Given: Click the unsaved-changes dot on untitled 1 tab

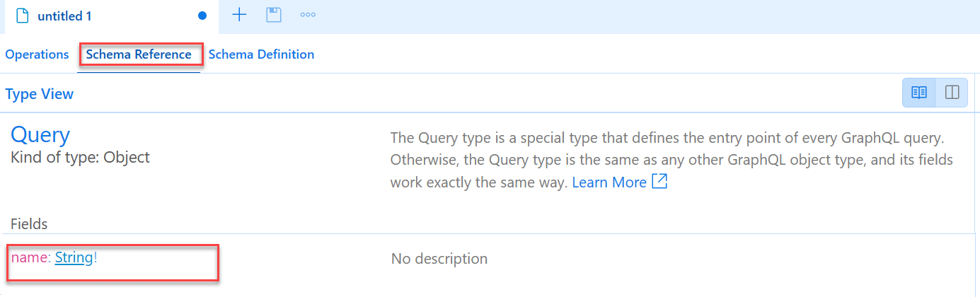Looking at the screenshot, I should click(x=202, y=16).
